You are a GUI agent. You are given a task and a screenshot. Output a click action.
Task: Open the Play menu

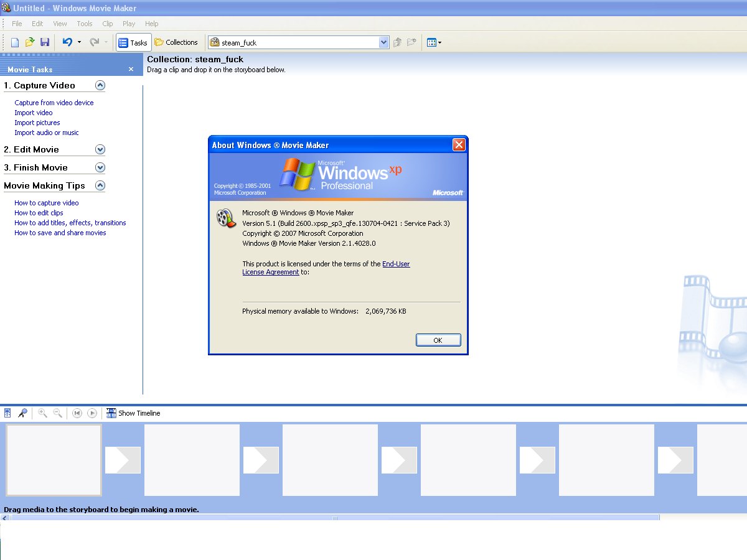coord(129,24)
